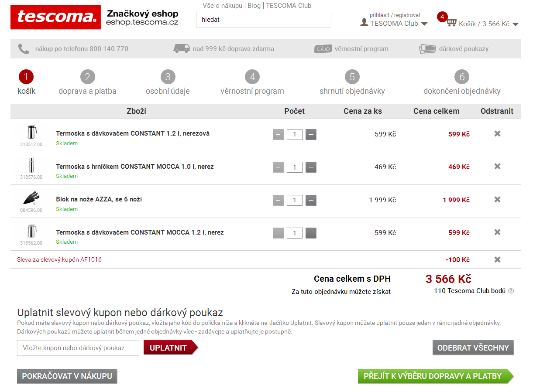Click the UPLATNIT button
The height and width of the screenshot is (392, 540).
coord(171,348)
